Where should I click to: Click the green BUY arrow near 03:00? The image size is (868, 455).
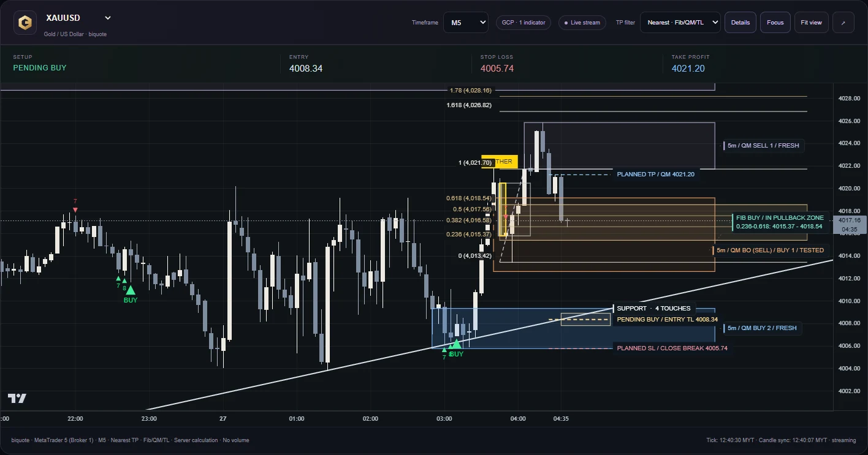tap(456, 344)
